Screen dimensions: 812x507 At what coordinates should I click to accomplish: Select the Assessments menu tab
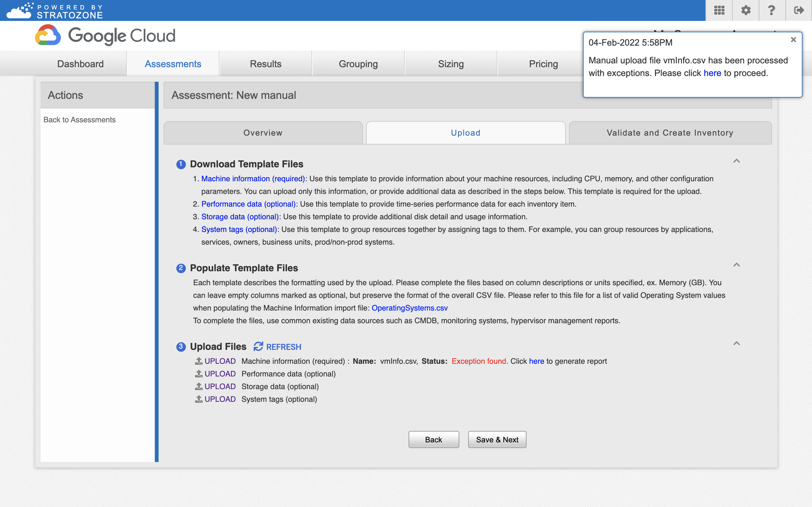coord(173,63)
